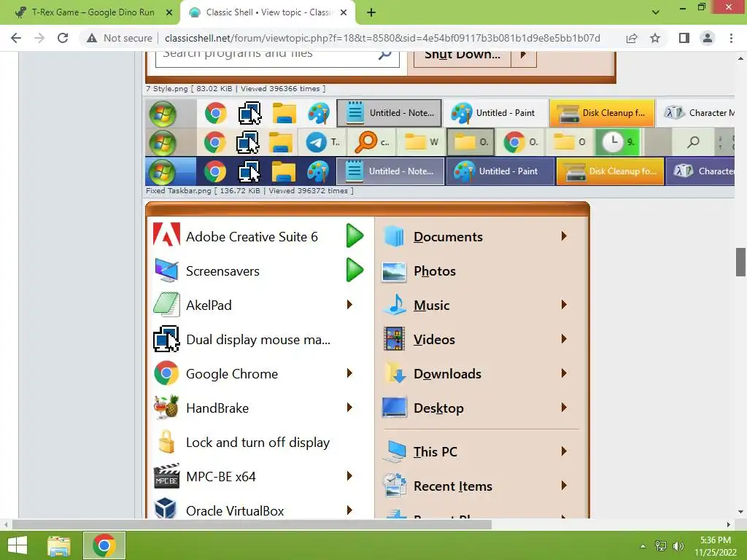Close the T-Rex Game tab
Viewport: 747px width, 560px height.
169,12
